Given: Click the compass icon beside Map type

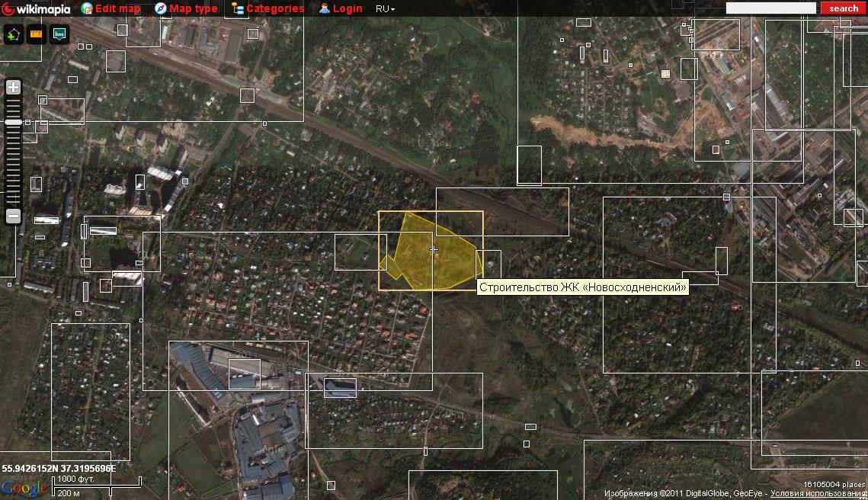Looking at the screenshot, I should (161, 9).
